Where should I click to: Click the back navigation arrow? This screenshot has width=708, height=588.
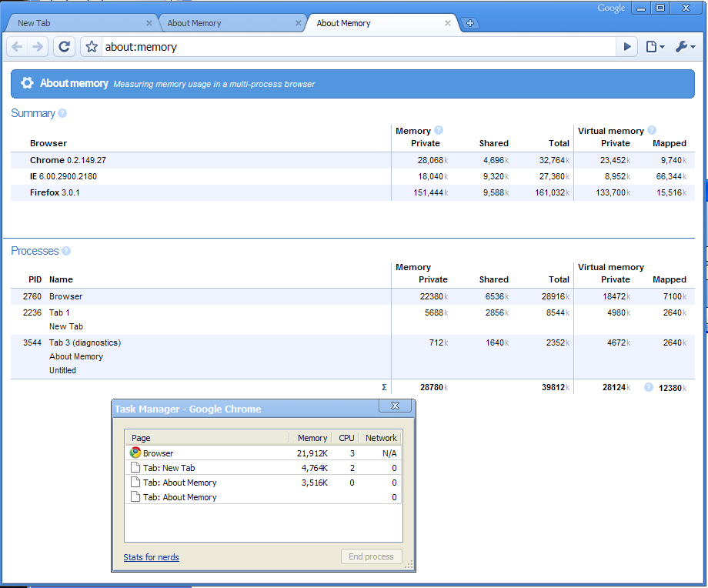click(x=17, y=47)
